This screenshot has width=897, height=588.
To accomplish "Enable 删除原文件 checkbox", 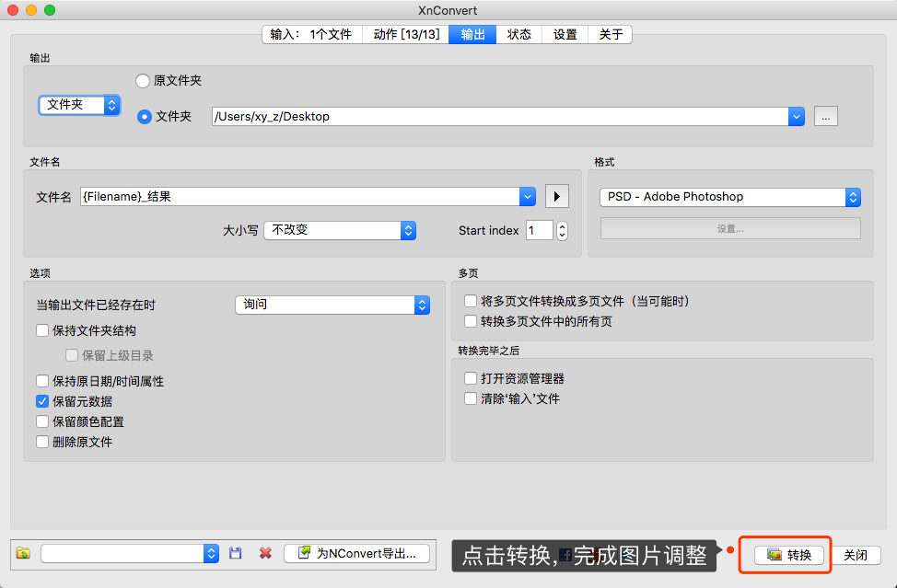I will pos(42,442).
